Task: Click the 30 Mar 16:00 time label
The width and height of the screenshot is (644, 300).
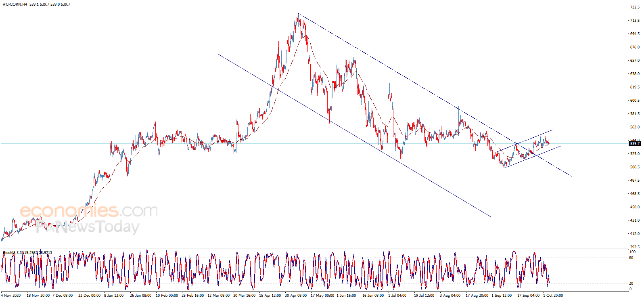Action: [244, 295]
